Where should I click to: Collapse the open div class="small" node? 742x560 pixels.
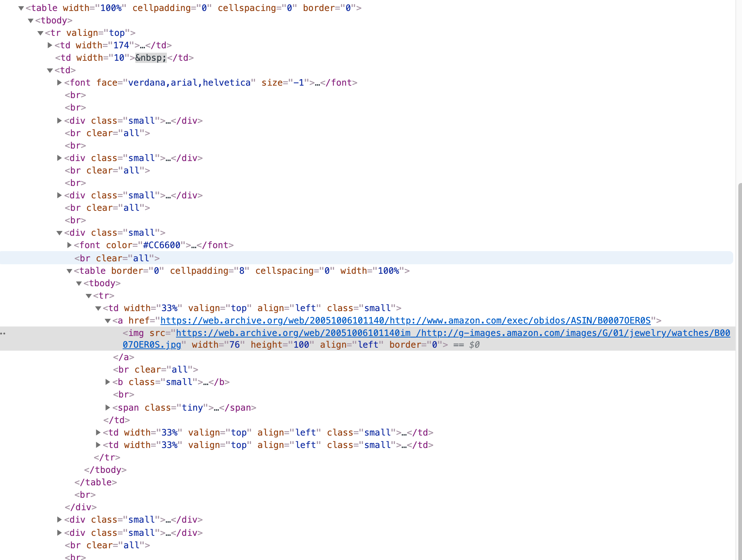60,233
